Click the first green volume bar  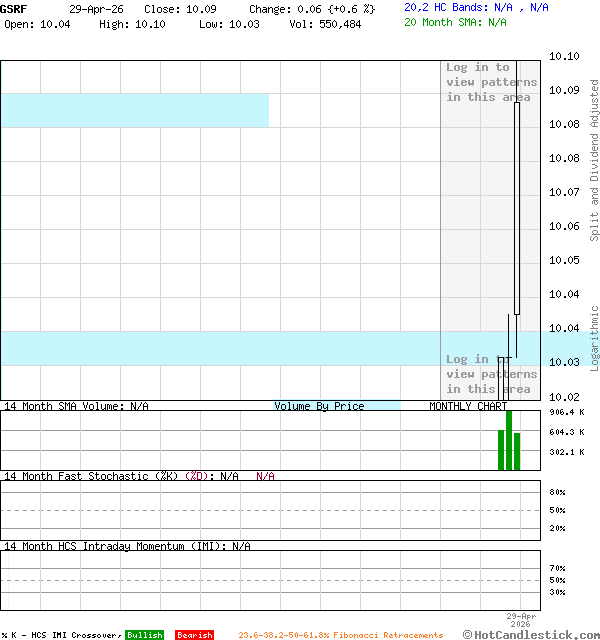coord(501,450)
